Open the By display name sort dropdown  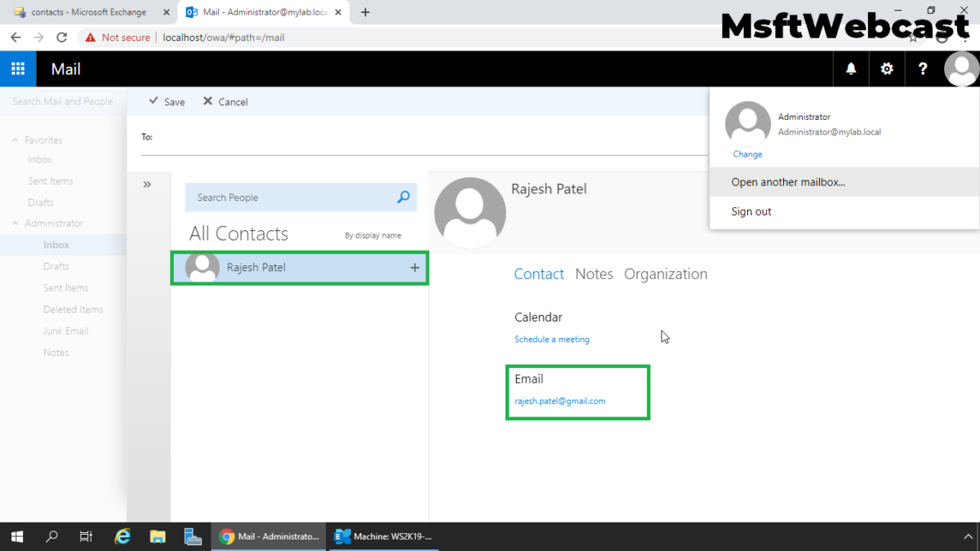pyautogui.click(x=373, y=235)
